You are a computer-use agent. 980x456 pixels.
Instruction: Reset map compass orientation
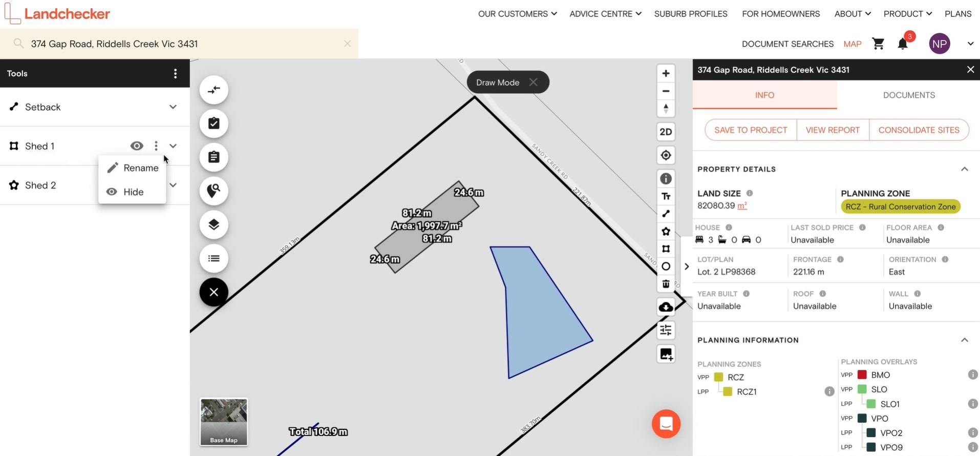(666, 109)
